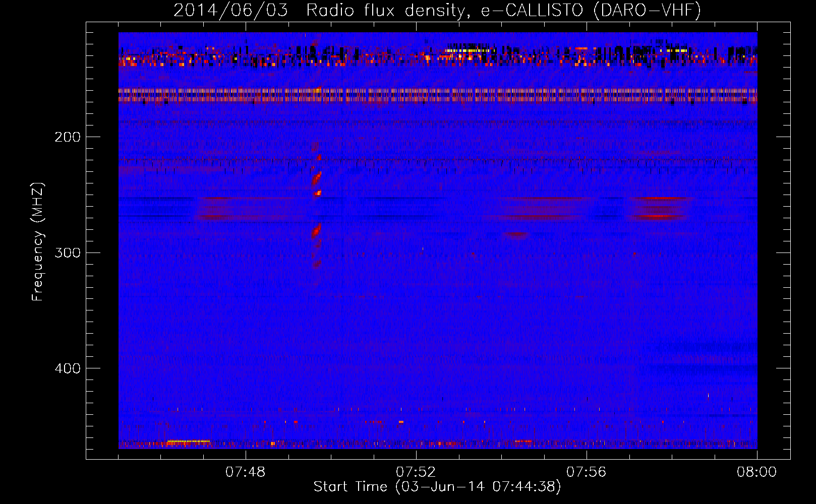Click the 07:48 time tick label
Viewport: 816px width, 504px height.
tap(245, 472)
